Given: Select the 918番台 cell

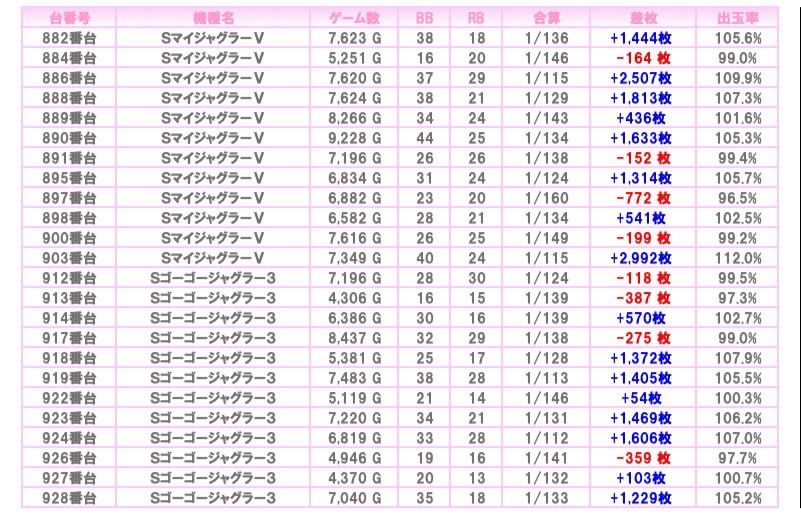Looking at the screenshot, I should 69,358.
